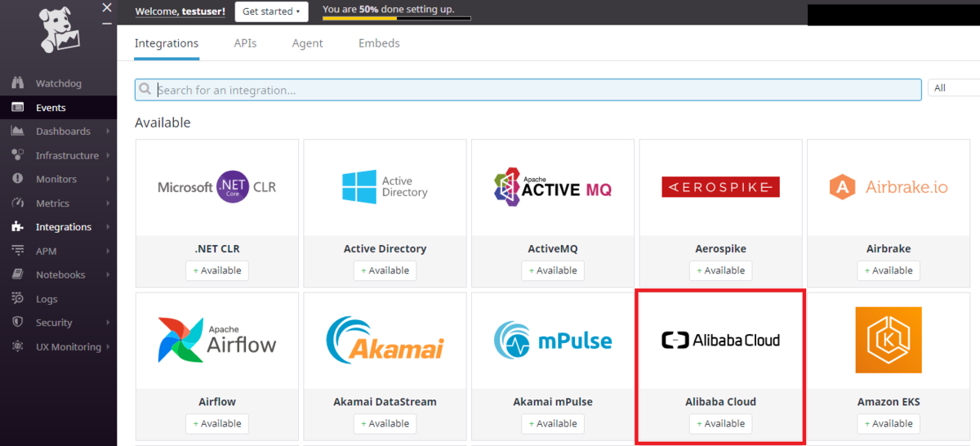This screenshot has width=980, height=446.
Task: Open the Active Directory integration logo
Action: [x=385, y=187]
